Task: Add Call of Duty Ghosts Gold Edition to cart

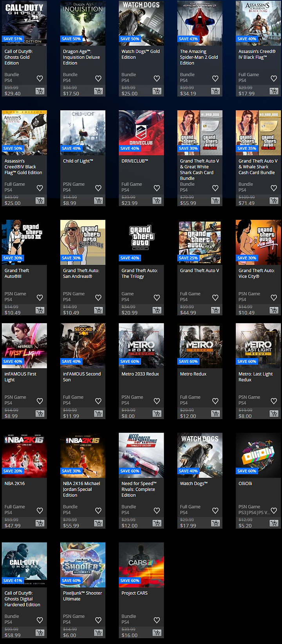Action: 40,91
